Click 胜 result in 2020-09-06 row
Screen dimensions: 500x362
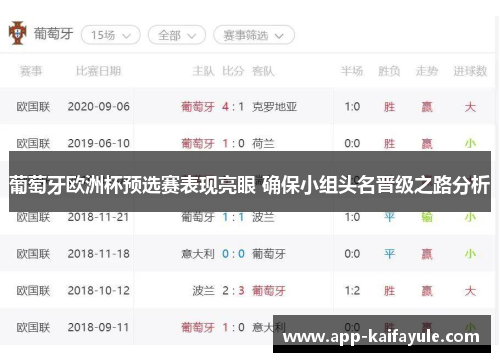(389, 107)
